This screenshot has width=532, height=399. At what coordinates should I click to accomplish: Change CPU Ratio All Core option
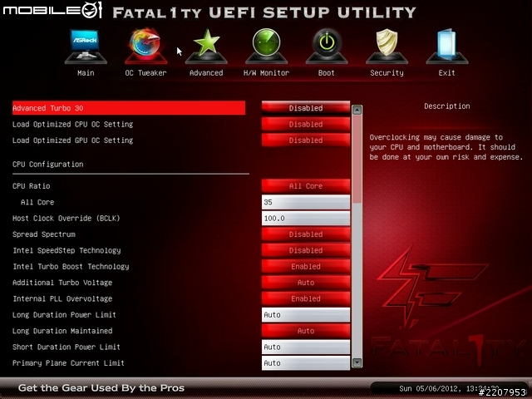tap(306, 186)
